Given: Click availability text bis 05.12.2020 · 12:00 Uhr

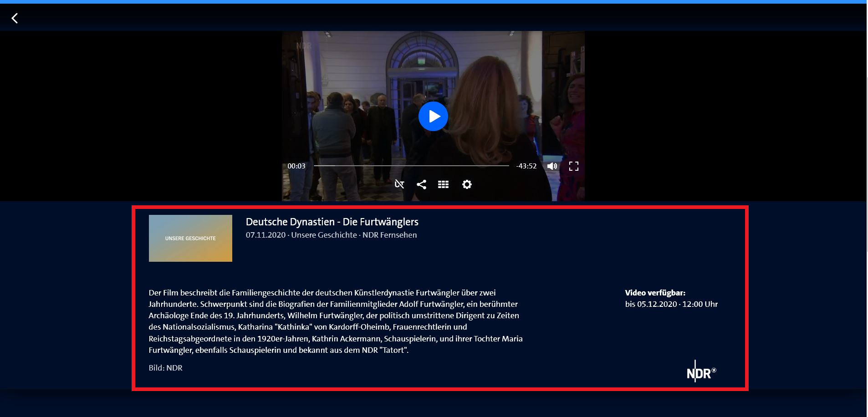Looking at the screenshot, I should click(671, 304).
